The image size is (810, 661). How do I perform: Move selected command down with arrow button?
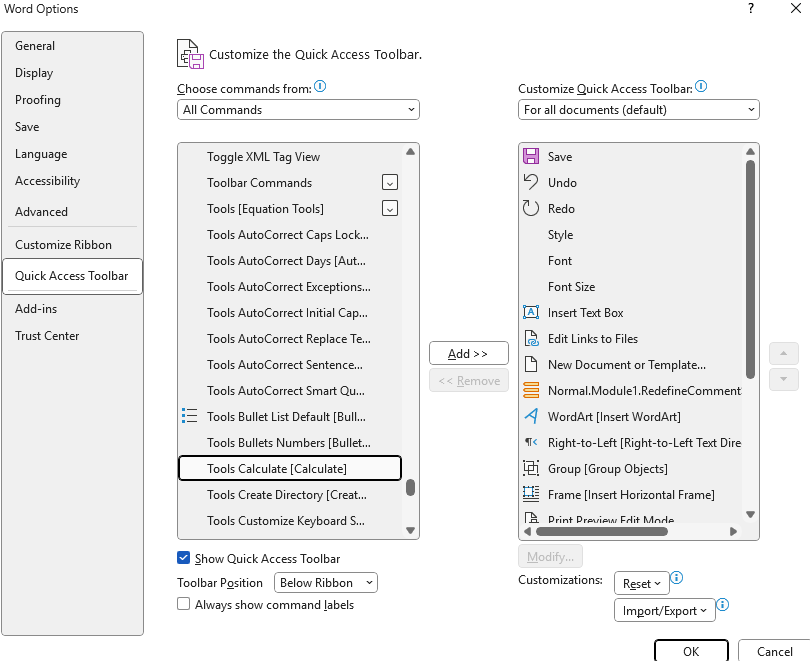coord(784,380)
